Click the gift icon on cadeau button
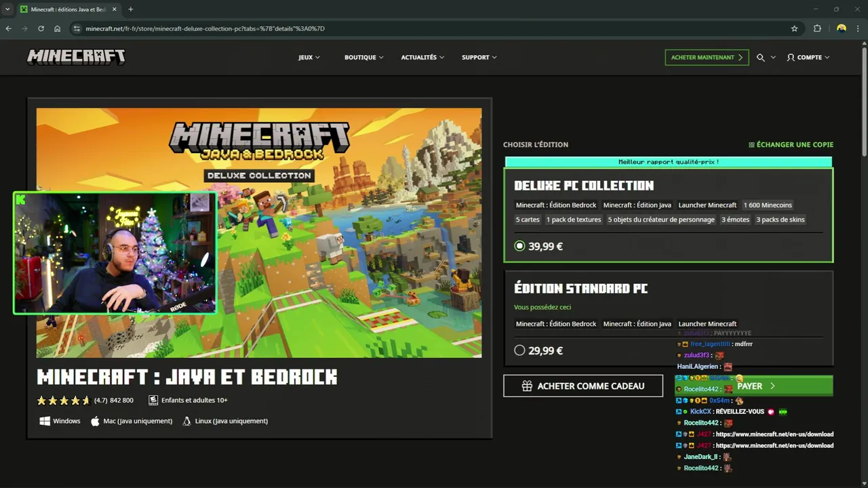This screenshot has height=488, width=868. click(527, 386)
